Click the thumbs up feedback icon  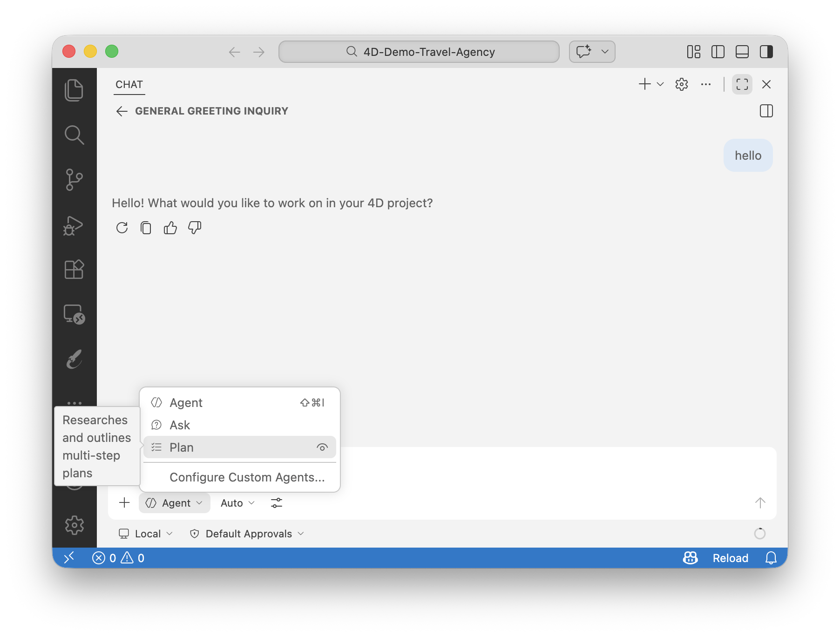[x=170, y=228]
